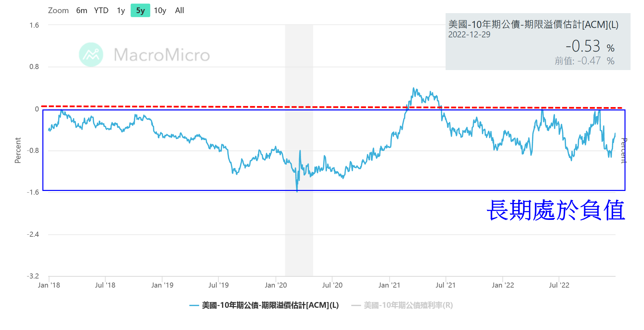
Task: Switch zoom range to 1y
Action: click(x=121, y=10)
